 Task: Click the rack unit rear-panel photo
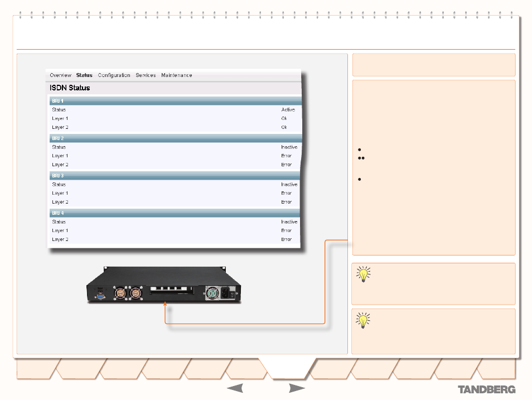click(163, 285)
